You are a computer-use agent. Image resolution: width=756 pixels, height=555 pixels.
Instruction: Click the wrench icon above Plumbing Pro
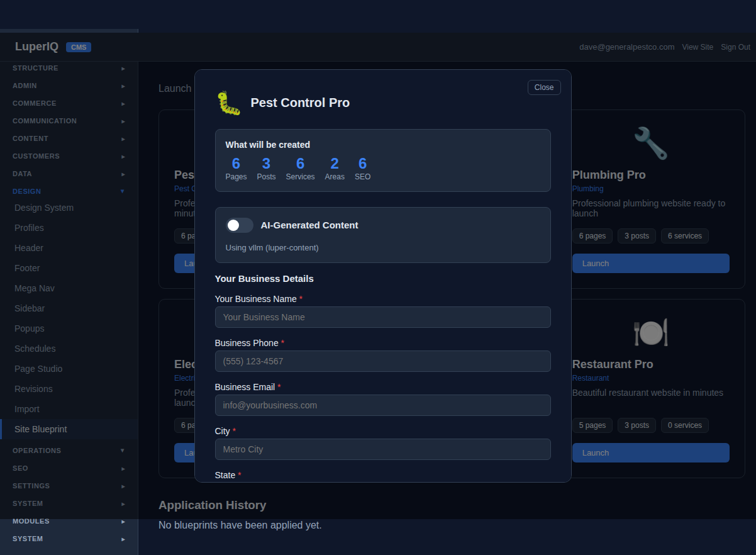click(651, 143)
